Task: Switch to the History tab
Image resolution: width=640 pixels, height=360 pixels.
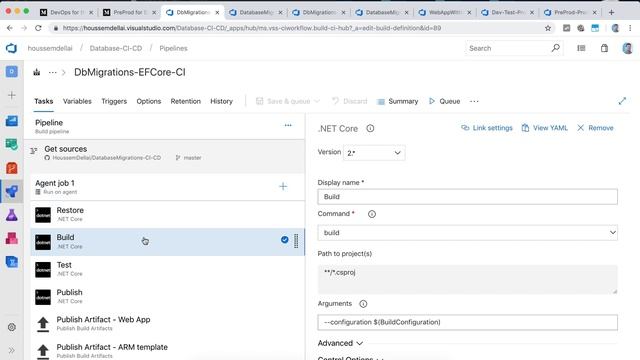Action: pos(221,101)
